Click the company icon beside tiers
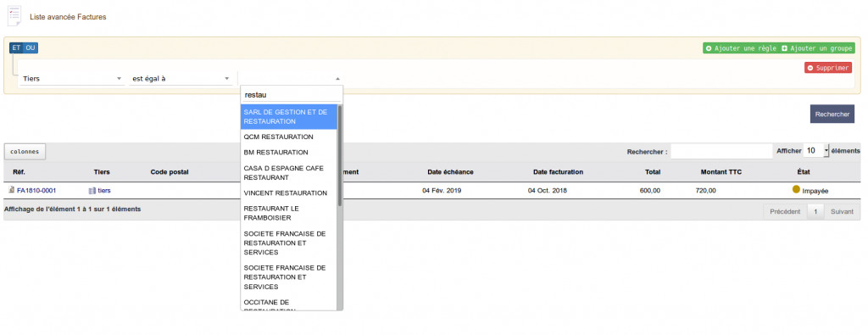Viewport: 868px width, 335px height. [92, 190]
